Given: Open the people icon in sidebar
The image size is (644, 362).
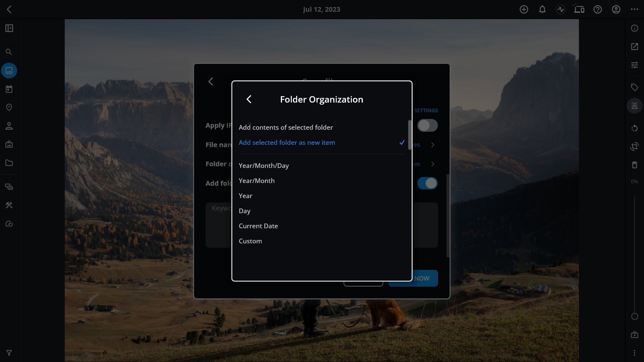Looking at the screenshot, I should tap(9, 126).
